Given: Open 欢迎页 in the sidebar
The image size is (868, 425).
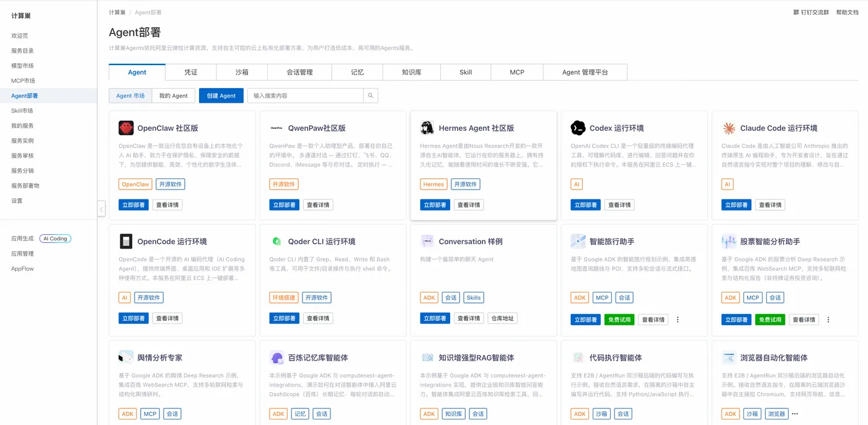Looking at the screenshot, I should coord(20,36).
